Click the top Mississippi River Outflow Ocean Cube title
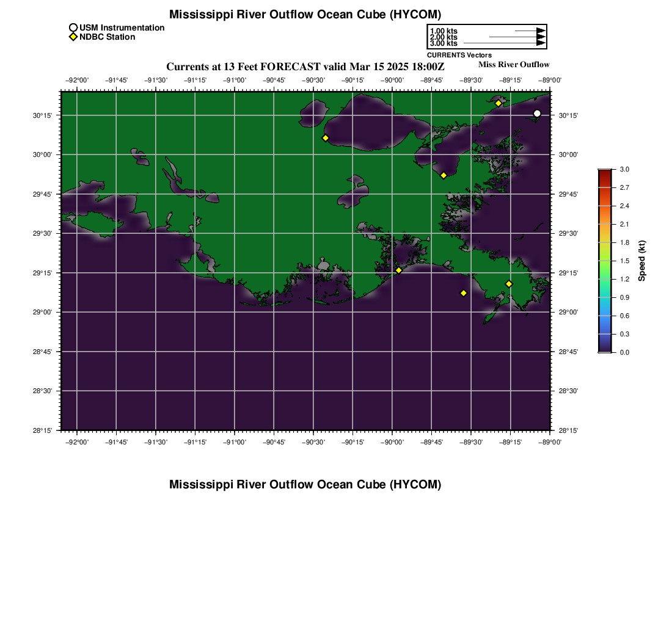Viewport: 672px width, 641px height. [305, 15]
